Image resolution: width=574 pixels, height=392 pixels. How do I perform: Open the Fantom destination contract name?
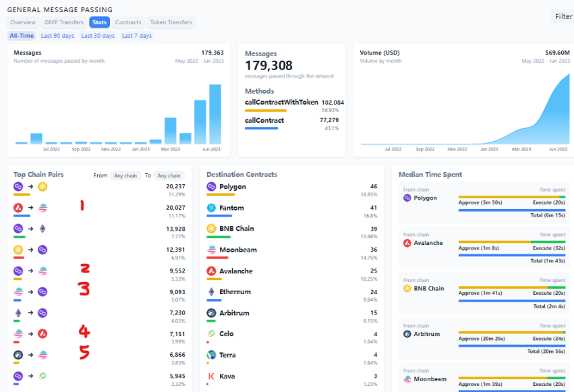[x=231, y=208]
